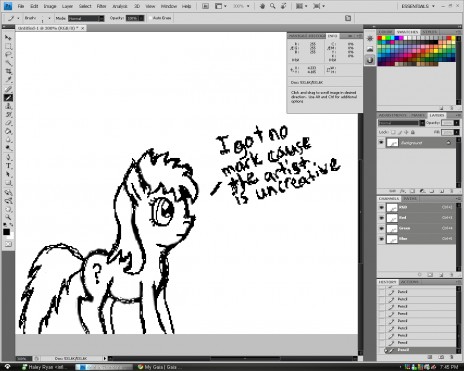Open the Window menu
The width and height of the screenshot is (464, 371).
(169, 6)
